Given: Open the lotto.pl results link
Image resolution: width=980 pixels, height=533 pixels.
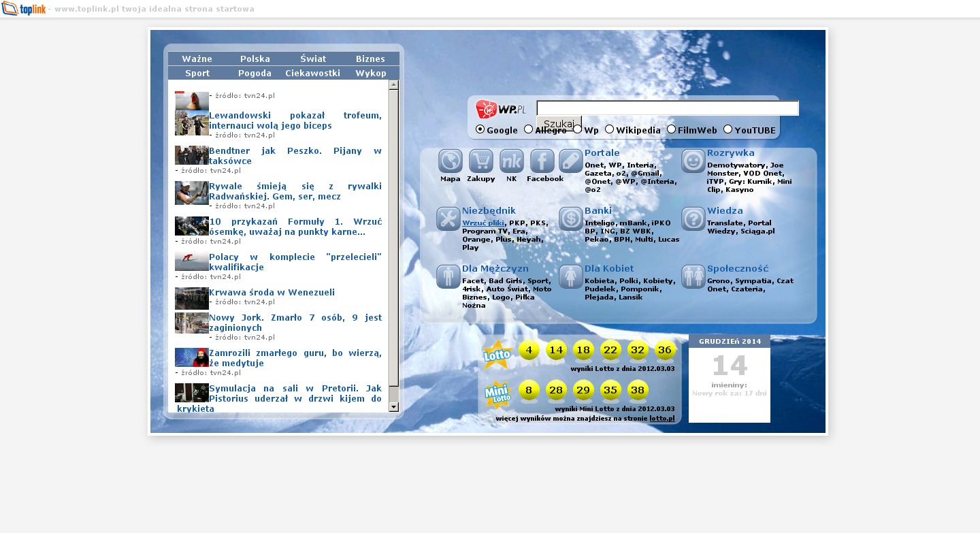Looking at the screenshot, I should pos(661,419).
